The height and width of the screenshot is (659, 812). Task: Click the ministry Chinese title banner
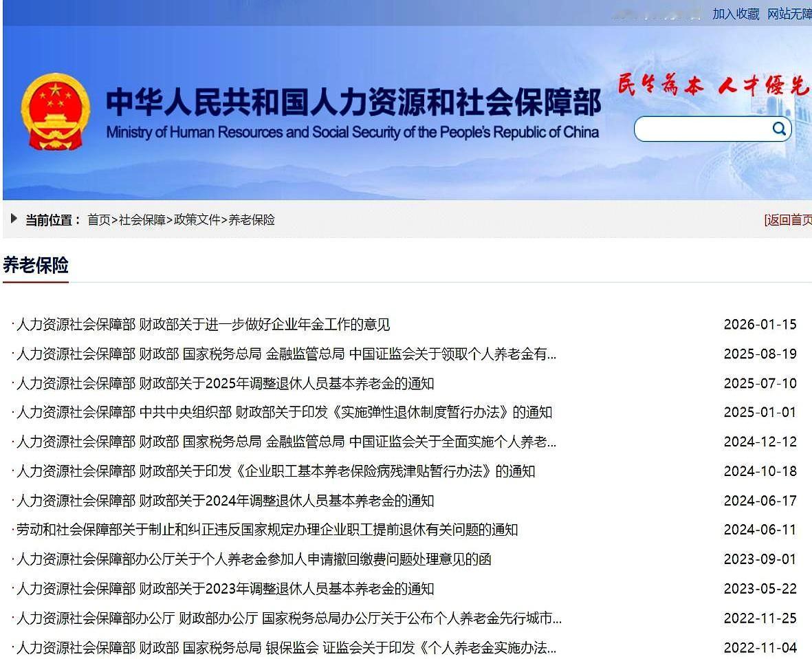click(353, 102)
